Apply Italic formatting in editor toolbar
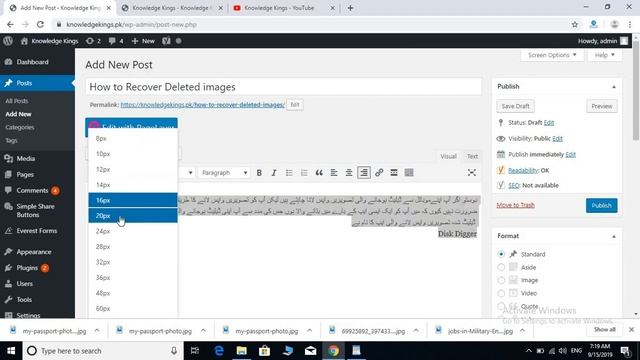 274,173
